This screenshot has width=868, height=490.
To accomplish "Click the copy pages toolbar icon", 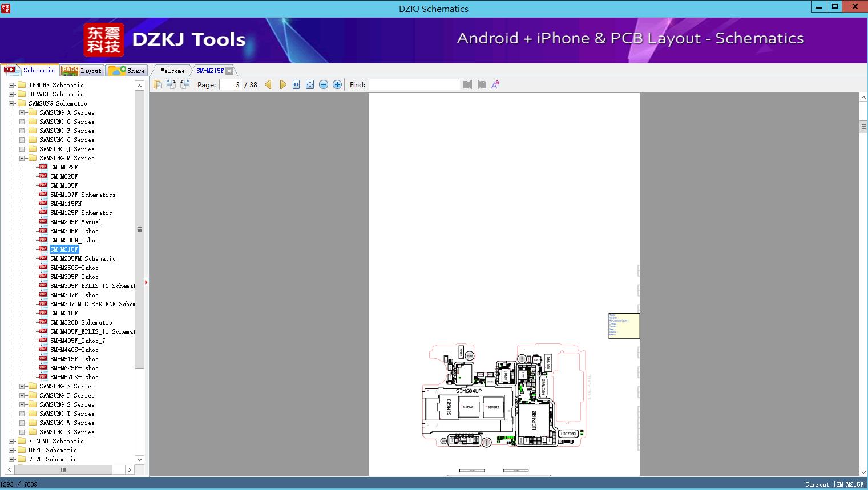I will pos(158,84).
